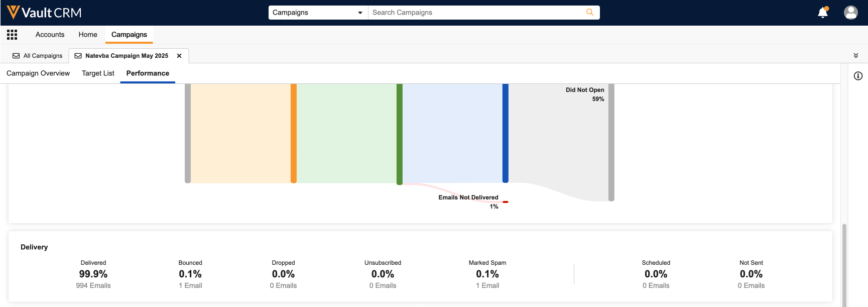Switch to Campaign Overview tab

38,73
